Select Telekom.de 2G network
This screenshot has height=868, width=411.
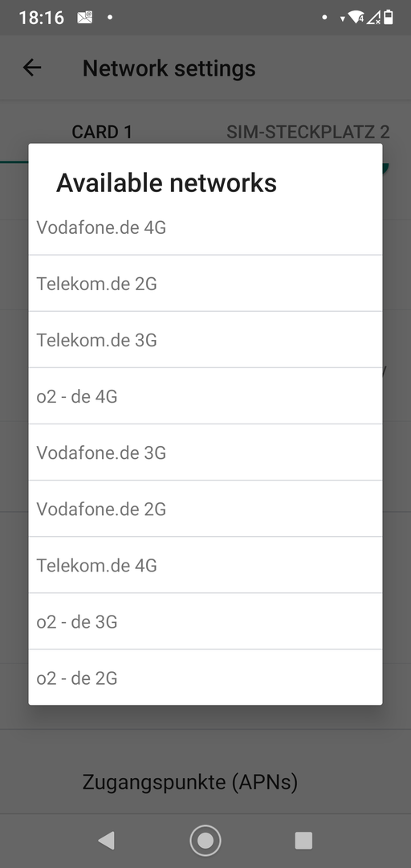[205, 284]
